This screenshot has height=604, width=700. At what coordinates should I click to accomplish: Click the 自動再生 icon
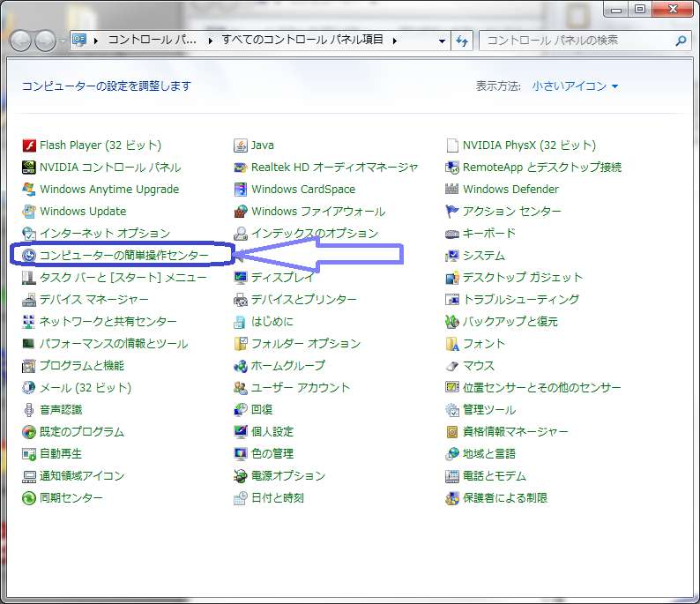(x=29, y=454)
